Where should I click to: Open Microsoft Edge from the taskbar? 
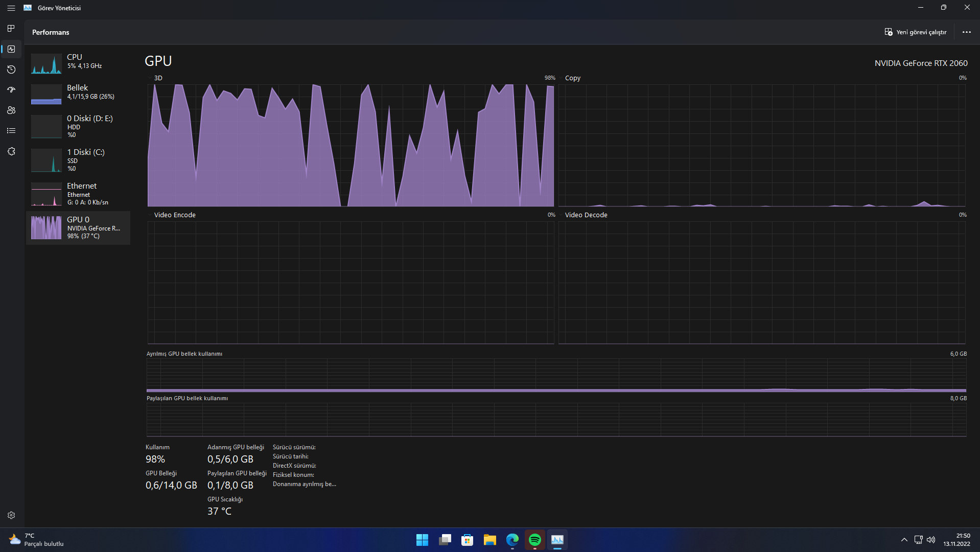click(512, 540)
